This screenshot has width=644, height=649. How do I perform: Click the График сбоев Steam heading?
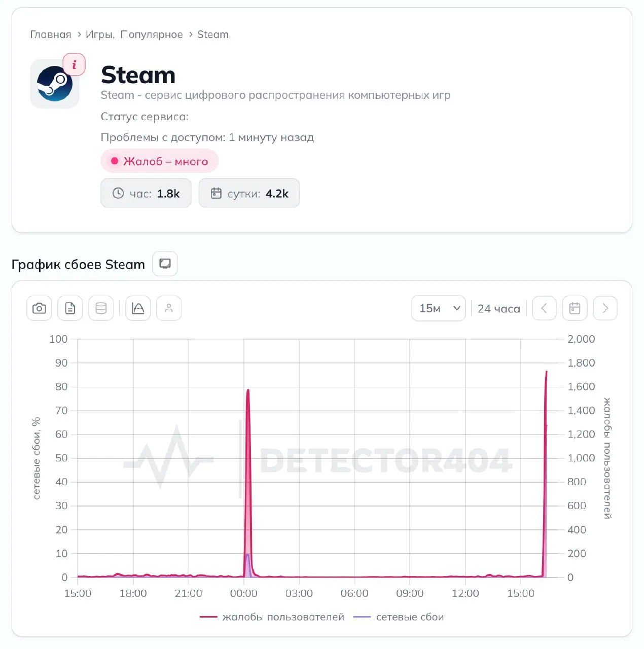point(78,264)
